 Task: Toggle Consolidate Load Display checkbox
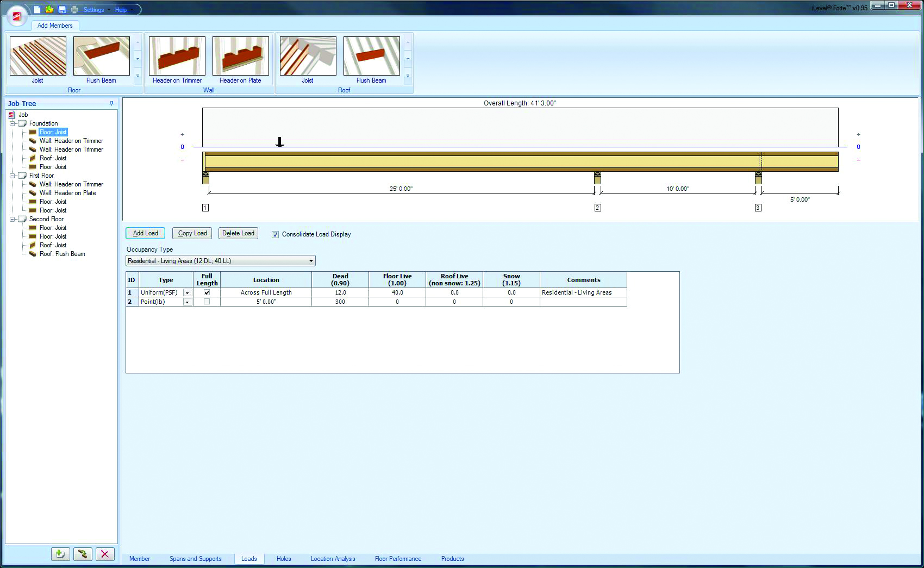(275, 234)
